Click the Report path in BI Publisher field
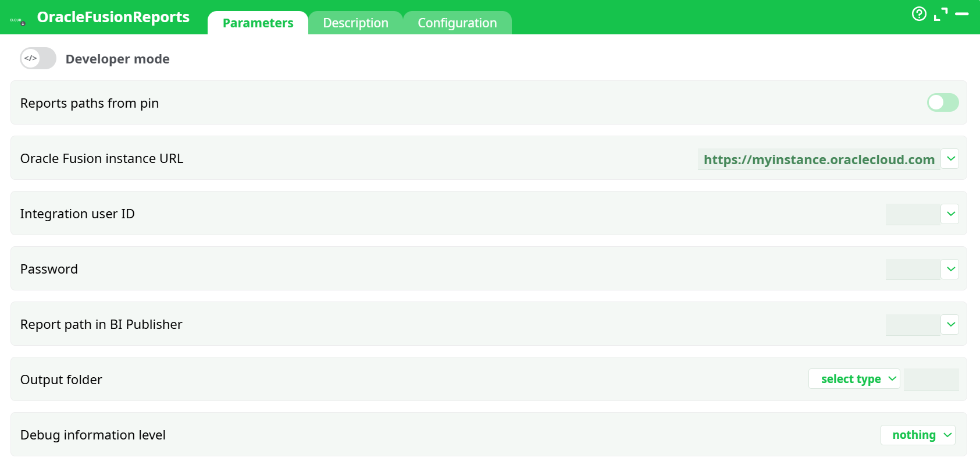This screenshot has height=461, width=980. click(913, 325)
